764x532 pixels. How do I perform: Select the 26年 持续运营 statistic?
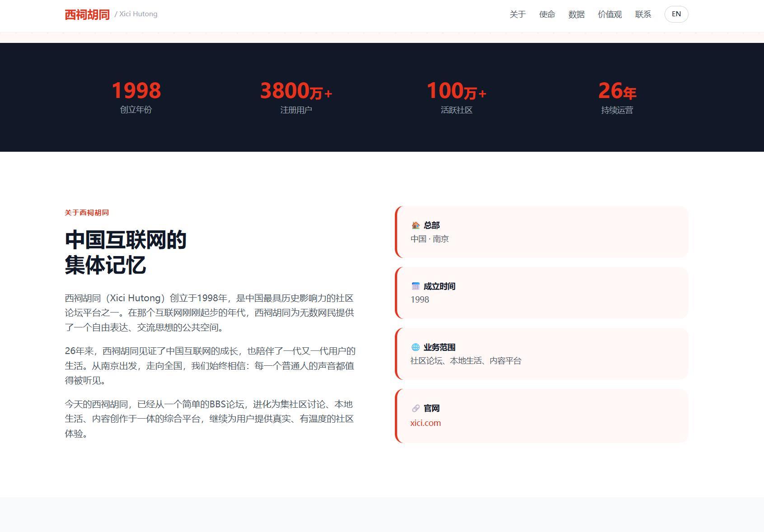[617, 97]
